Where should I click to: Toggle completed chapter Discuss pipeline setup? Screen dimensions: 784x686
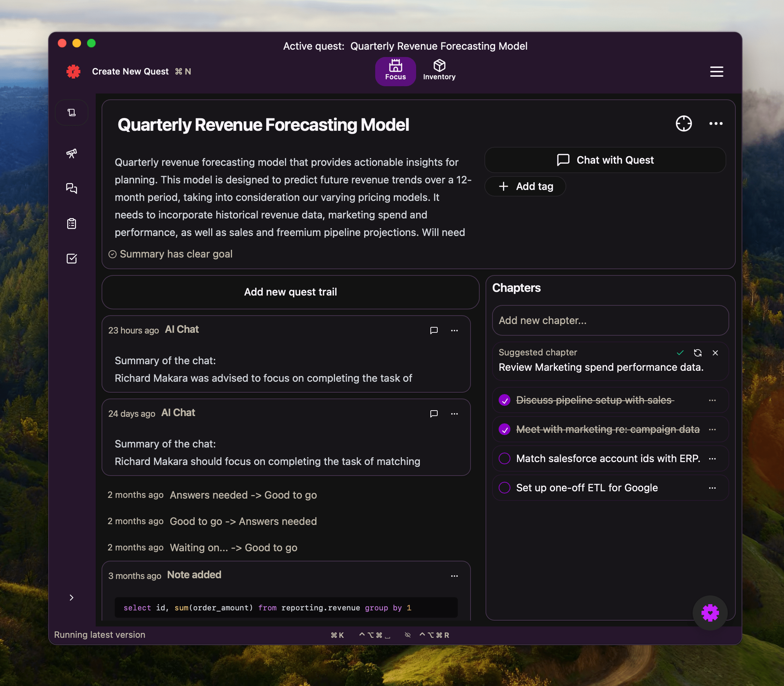pos(505,399)
